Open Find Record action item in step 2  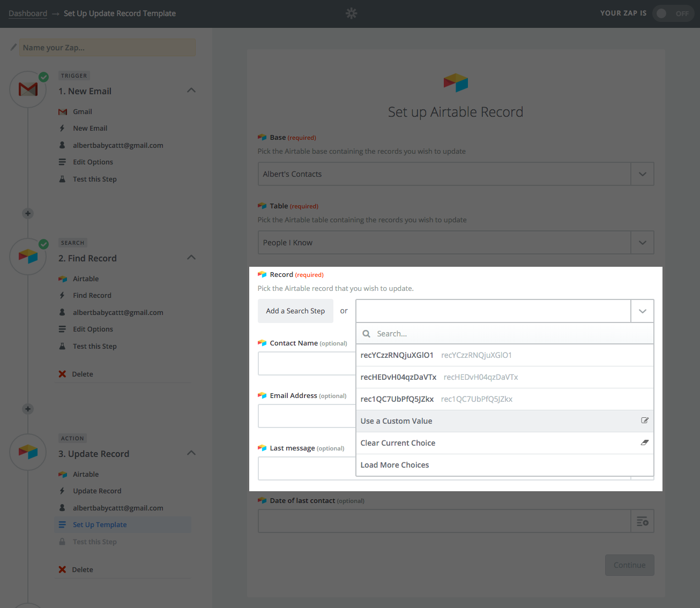(x=92, y=295)
